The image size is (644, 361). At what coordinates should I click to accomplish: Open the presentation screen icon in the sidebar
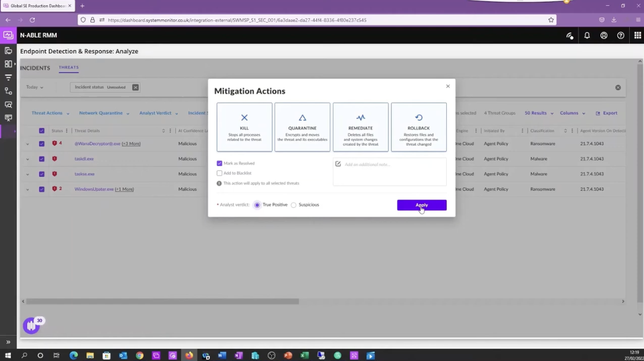tap(8, 118)
